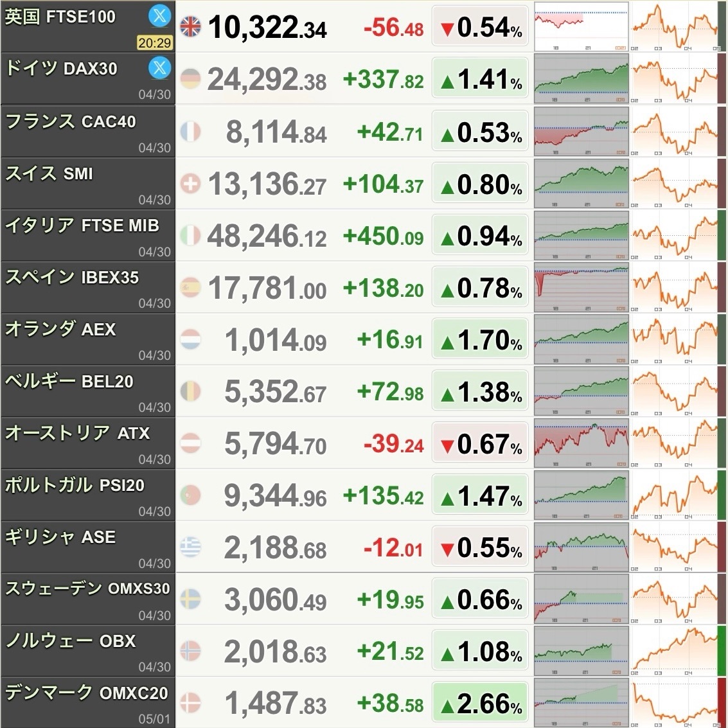Click the Switzerland flag icon
Screen dimensions: 728x728
(190, 183)
